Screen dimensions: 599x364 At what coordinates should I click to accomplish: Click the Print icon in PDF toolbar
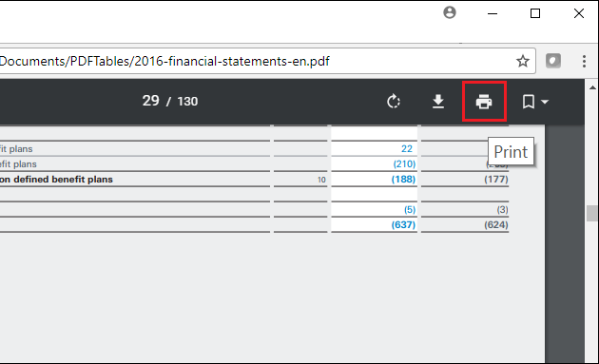[x=484, y=102]
